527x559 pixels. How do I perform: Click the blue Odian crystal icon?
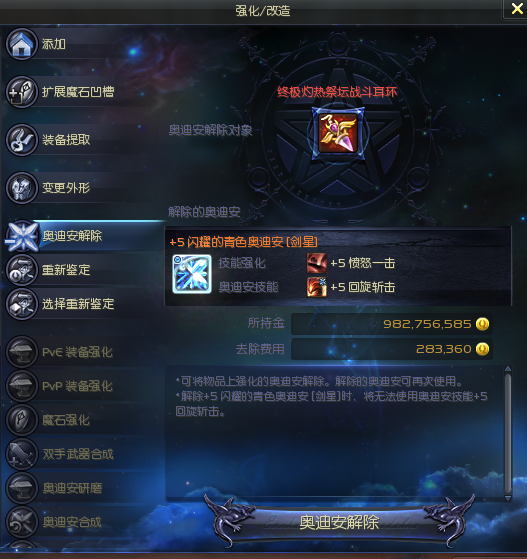coord(192,274)
